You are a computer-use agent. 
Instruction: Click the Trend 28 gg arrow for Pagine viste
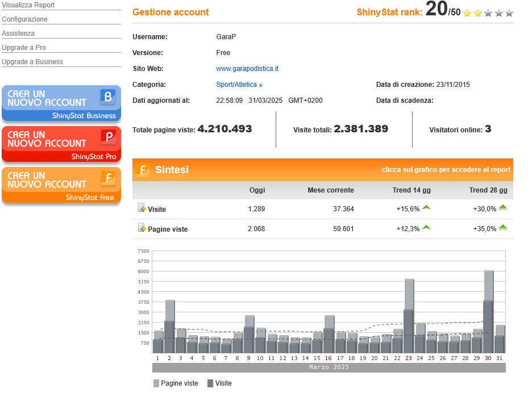[503, 228]
